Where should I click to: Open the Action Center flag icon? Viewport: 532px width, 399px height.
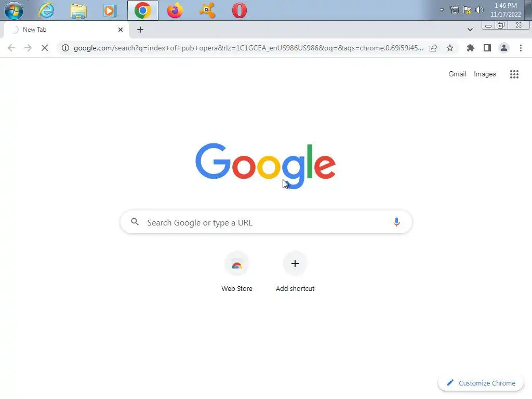click(x=467, y=10)
